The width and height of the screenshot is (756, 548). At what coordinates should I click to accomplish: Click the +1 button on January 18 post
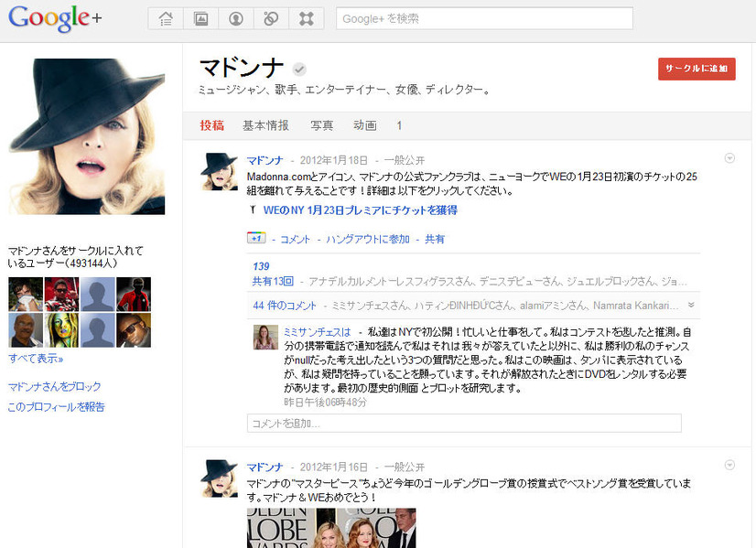click(256, 238)
